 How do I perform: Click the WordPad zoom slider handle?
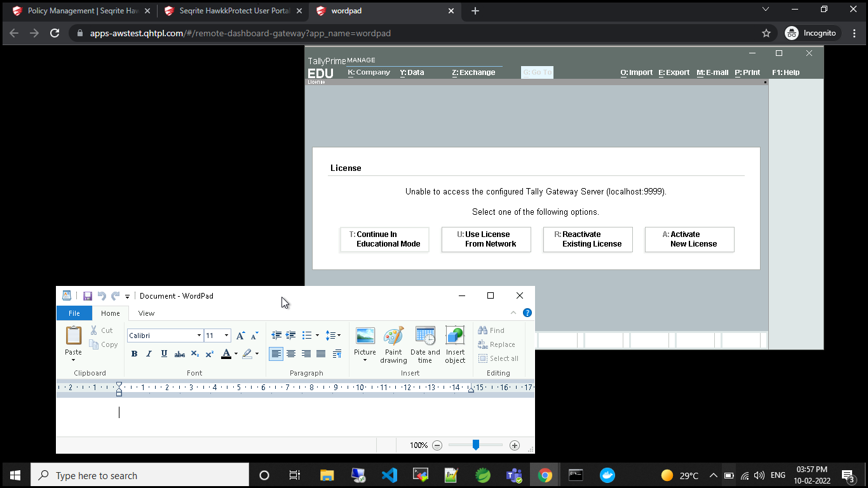(x=475, y=445)
